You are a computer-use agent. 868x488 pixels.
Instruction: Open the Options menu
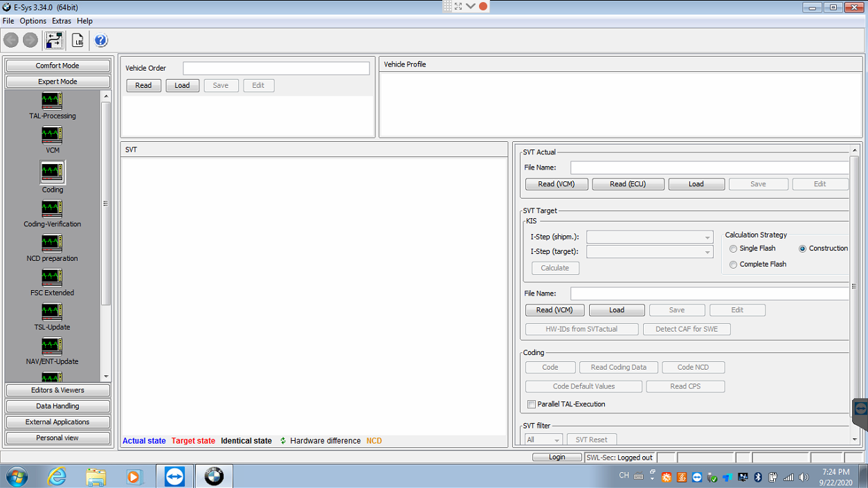tap(33, 21)
